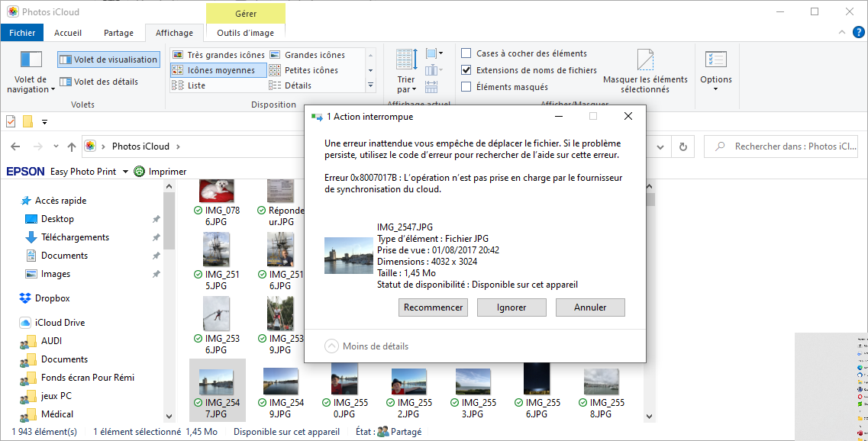This screenshot has height=441, width=868.
Task: Open the Fichier menu
Action: pos(22,33)
